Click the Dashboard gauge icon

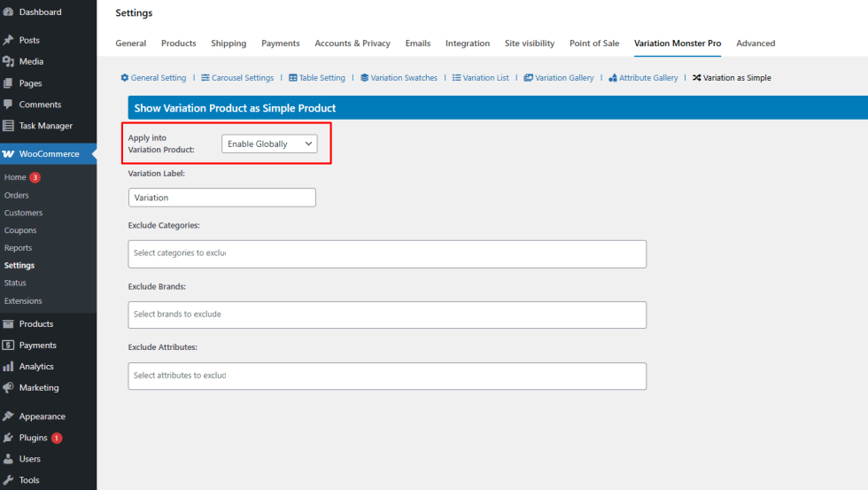tap(8, 12)
